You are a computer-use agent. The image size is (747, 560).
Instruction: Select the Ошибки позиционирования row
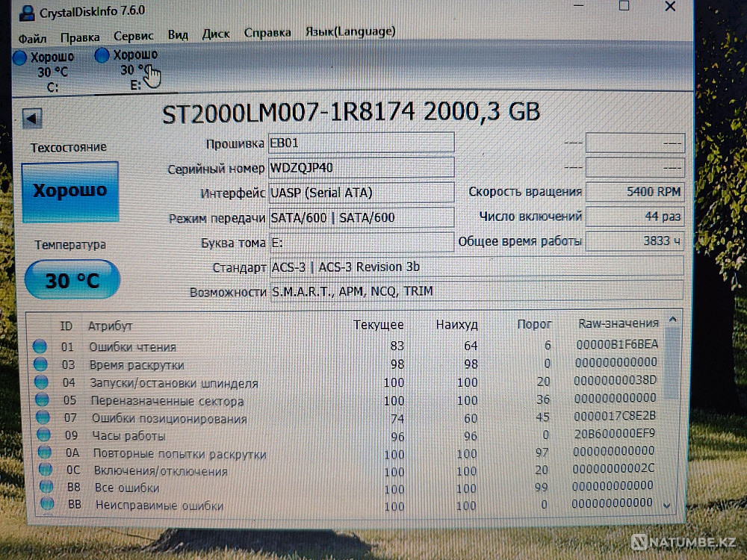pos(348,417)
